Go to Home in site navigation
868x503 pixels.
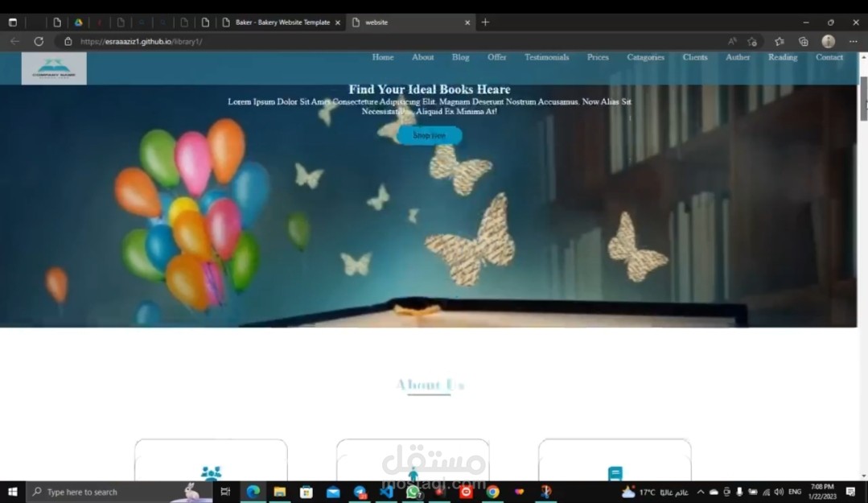(383, 57)
